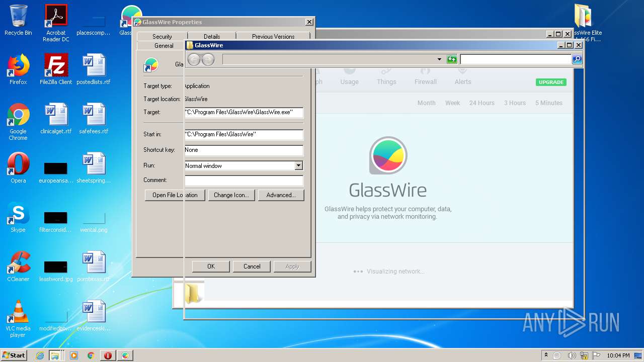
Task: Switch to GlassWire taskbar button
Action: click(125, 355)
